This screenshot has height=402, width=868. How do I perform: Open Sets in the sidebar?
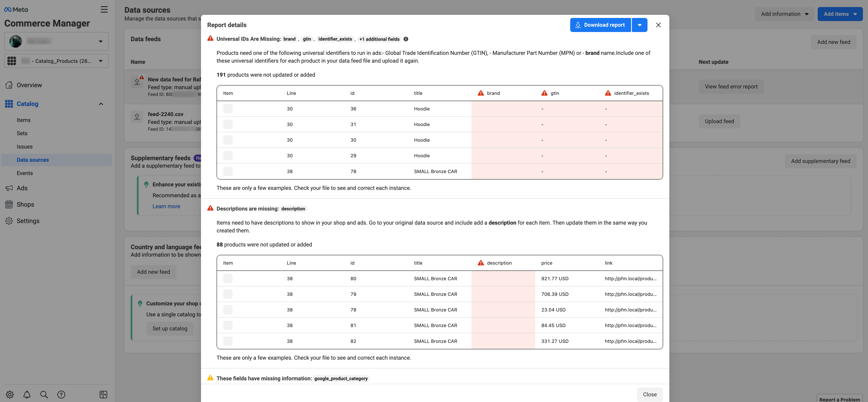(22, 133)
